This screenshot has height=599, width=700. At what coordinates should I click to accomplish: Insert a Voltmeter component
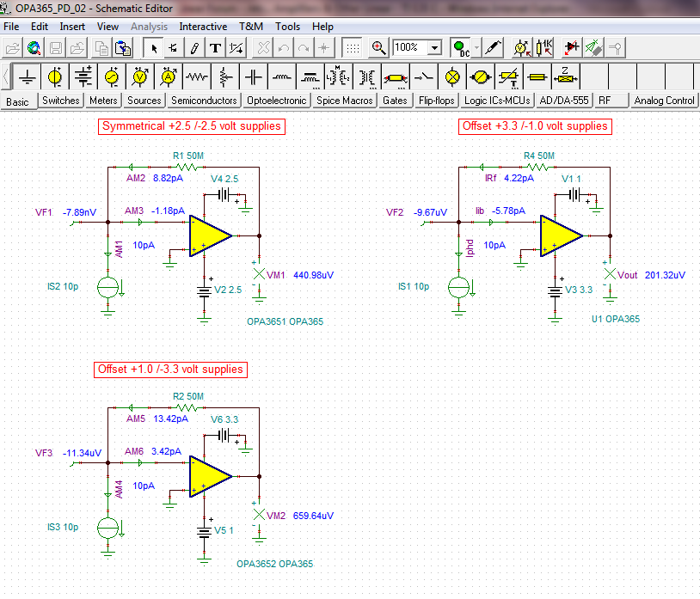tap(139, 77)
